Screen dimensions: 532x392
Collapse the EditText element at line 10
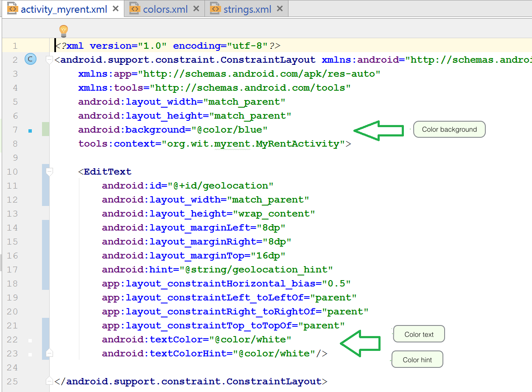point(49,172)
